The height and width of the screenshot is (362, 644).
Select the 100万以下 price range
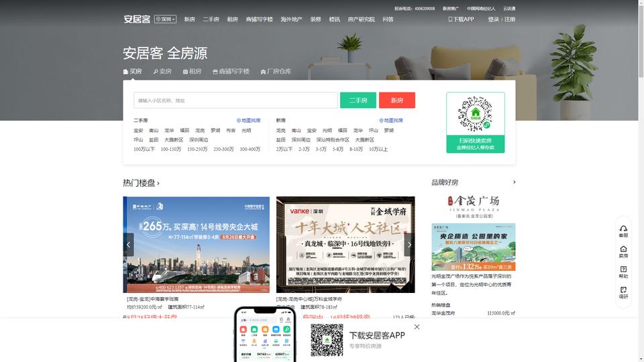click(x=144, y=149)
